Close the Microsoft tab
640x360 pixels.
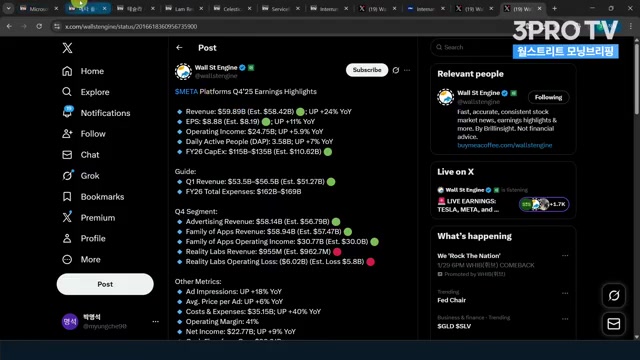point(56,9)
